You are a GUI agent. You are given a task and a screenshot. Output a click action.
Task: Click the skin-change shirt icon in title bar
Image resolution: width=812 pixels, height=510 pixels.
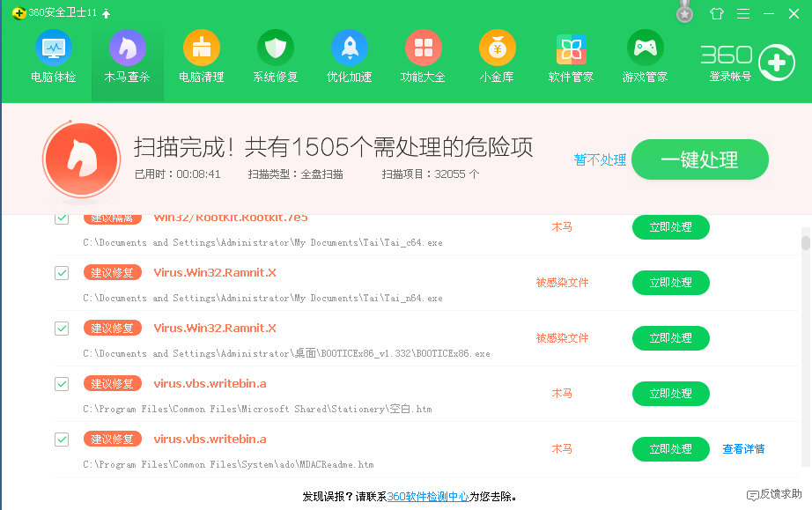click(x=716, y=14)
